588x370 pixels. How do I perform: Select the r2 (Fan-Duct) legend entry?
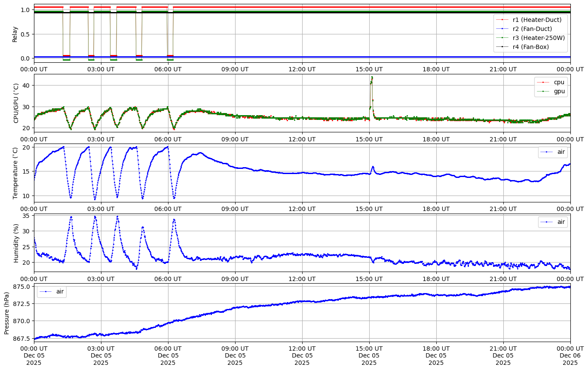coord(532,29)
